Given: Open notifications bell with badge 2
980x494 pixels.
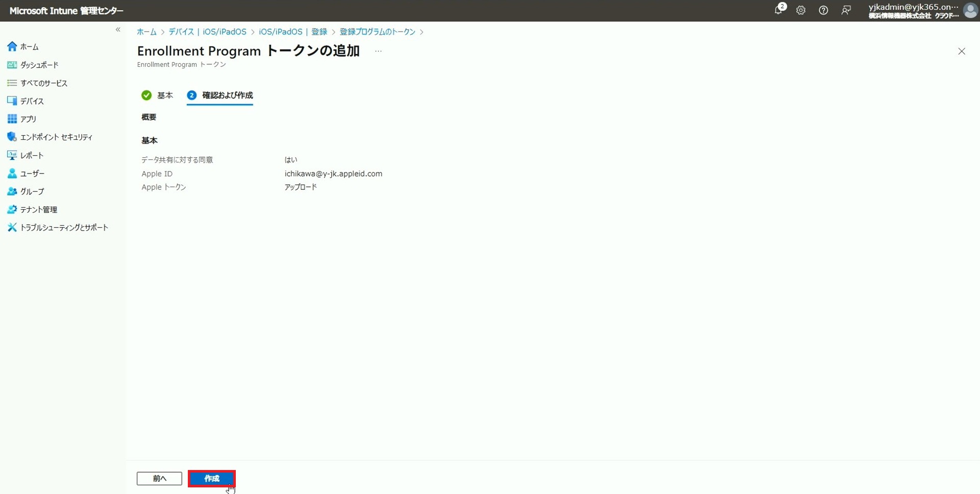Looking at the screenshot, I should (779, 10).
